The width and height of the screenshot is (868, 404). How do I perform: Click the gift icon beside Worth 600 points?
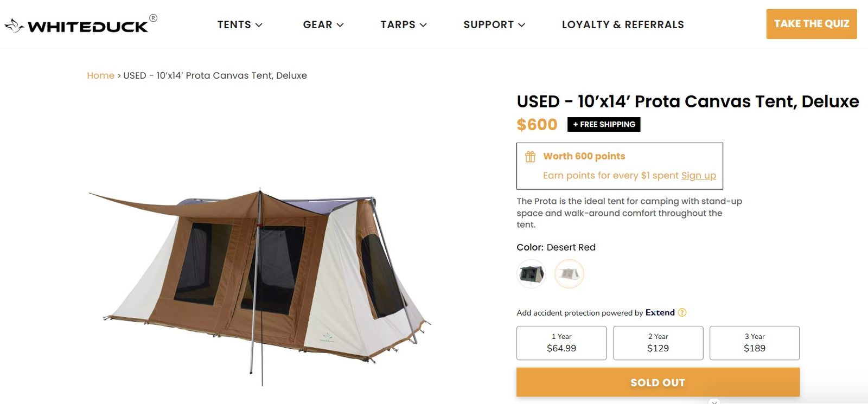click(530, 157)
